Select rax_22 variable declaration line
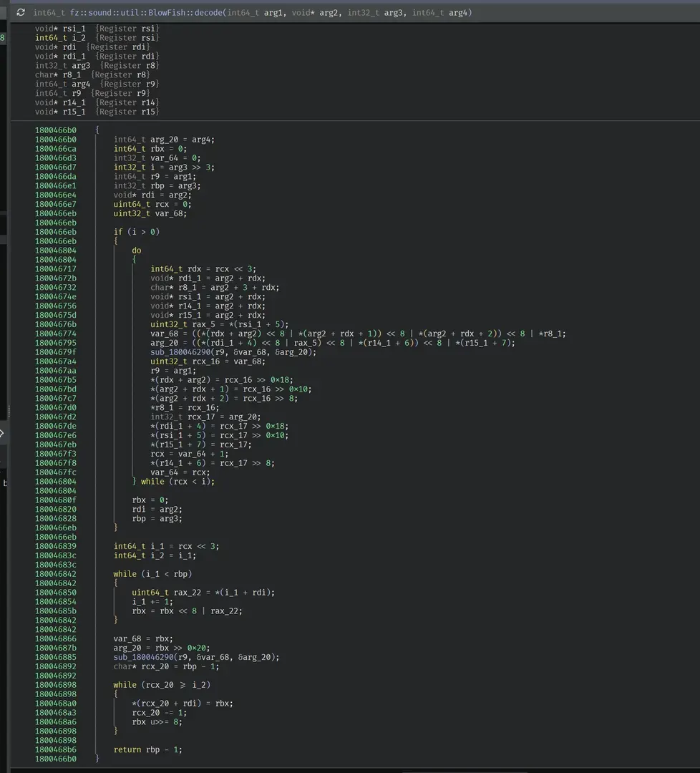The height and width of the screenshot is (773, 700). [203, 593]
